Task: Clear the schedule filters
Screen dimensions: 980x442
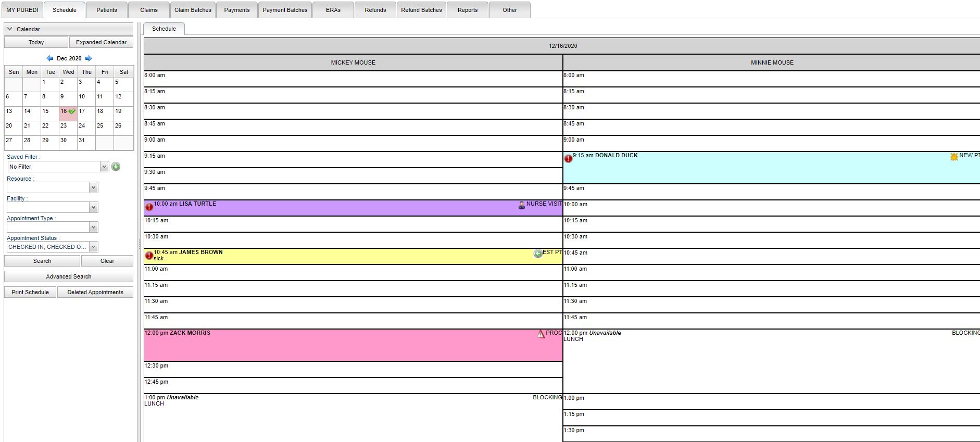Action: [x=107, y=261]
